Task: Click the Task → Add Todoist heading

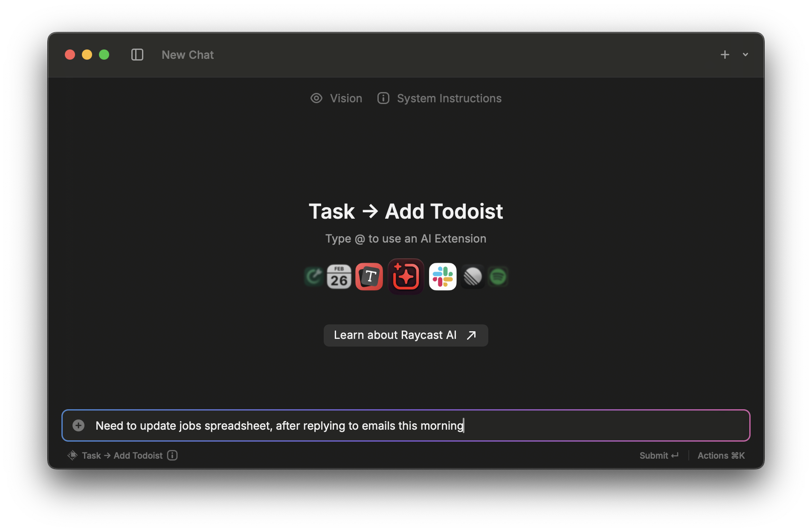Action: pyautogui.click(x=406, y=211)
